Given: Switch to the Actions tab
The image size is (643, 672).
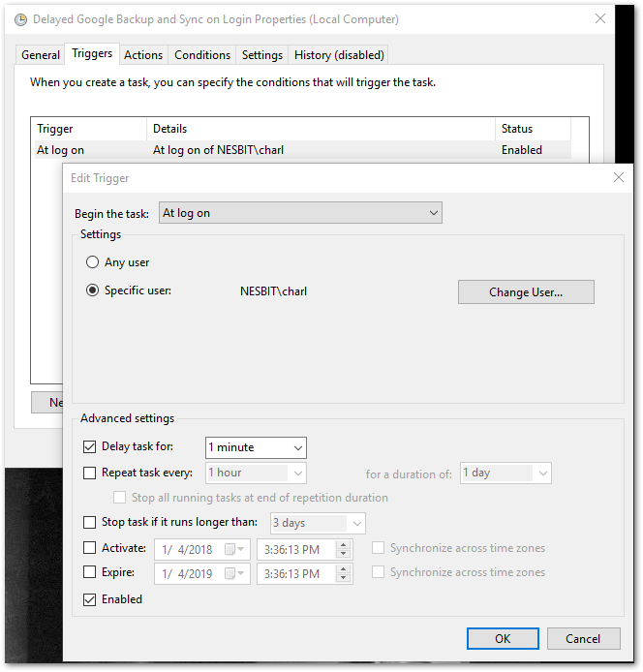Looking at the screenshot, I should coord(143,55).
